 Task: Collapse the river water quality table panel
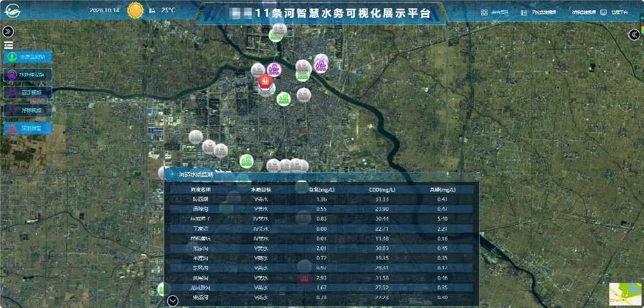coord(173,301)
